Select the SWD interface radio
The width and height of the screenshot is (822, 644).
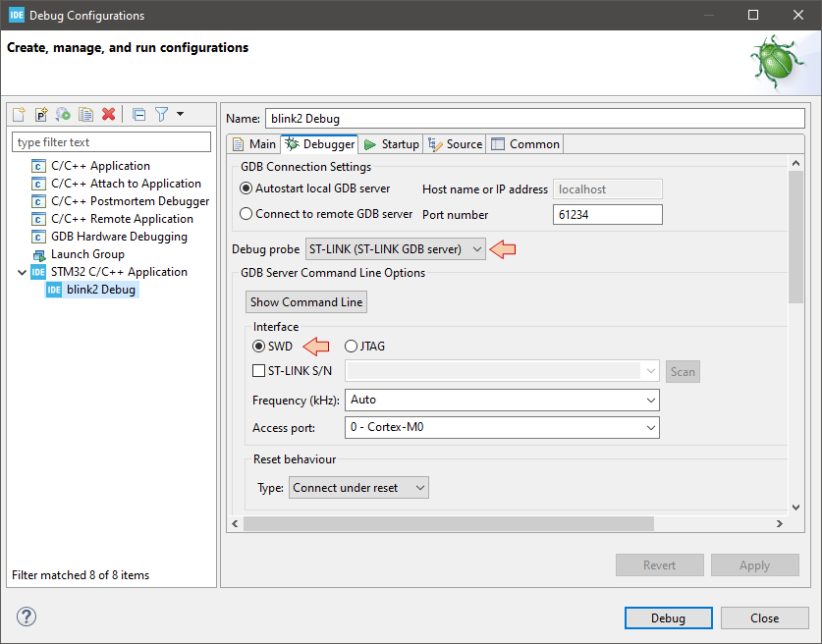coord(258,347)
